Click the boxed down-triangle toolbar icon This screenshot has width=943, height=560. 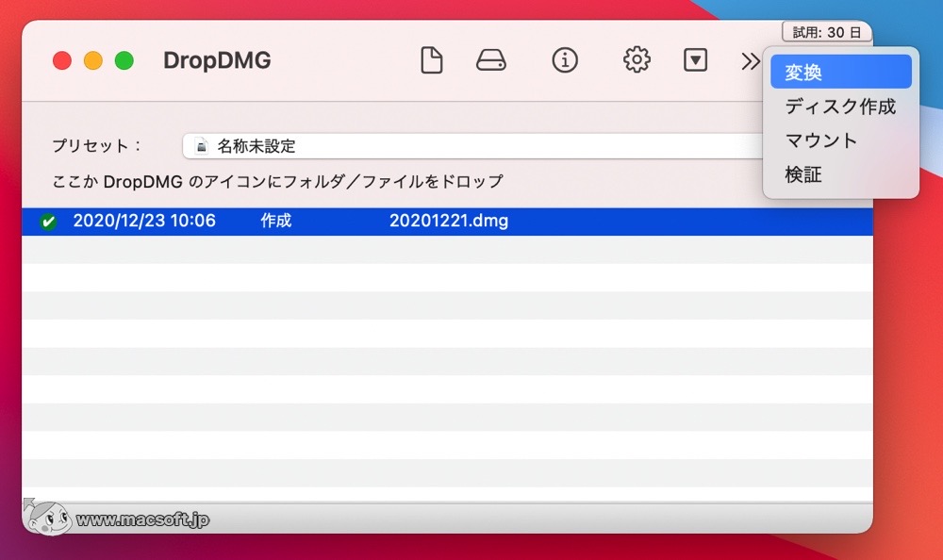[x=695, y=60]
